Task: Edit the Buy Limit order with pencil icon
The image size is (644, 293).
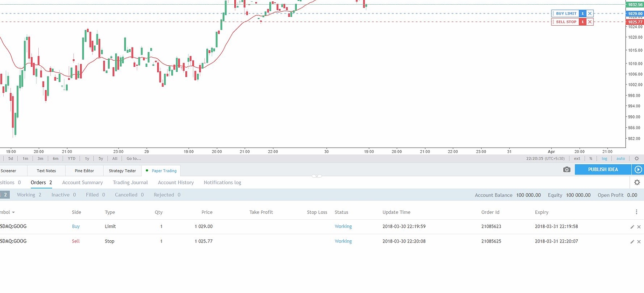Action: click(x=632, y=227)
